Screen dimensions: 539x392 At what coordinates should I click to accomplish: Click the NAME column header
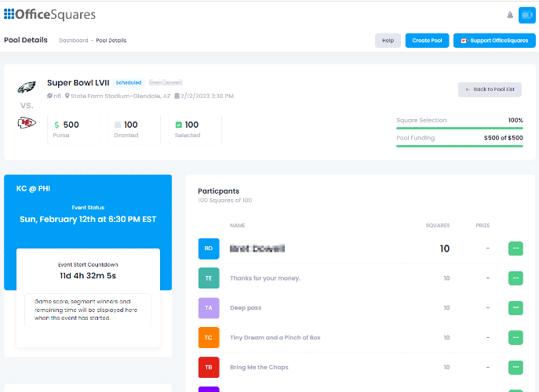tap(238, 225)
